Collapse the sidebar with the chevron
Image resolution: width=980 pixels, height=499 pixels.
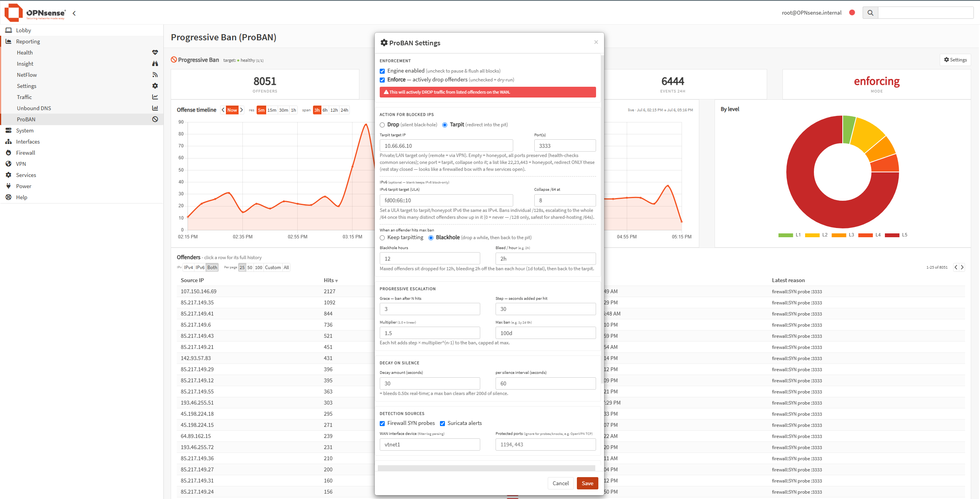coord(74,13)
